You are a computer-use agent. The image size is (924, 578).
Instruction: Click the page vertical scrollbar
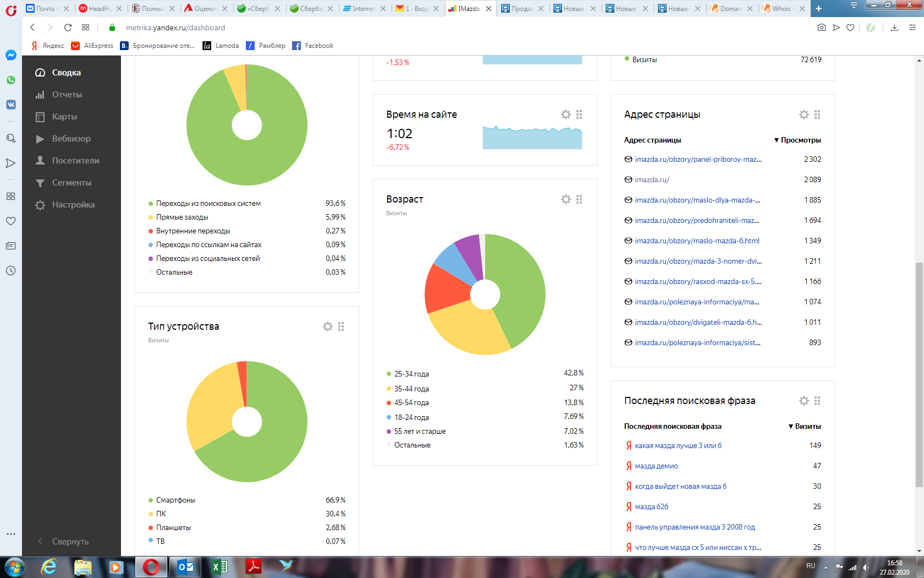(x=919, y=374)
